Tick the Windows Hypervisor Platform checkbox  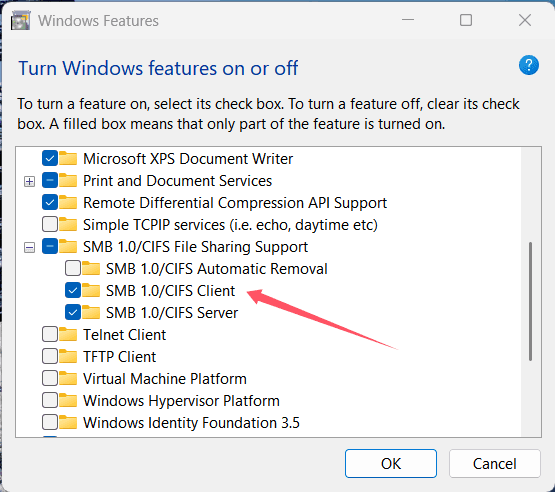(50, 400)
